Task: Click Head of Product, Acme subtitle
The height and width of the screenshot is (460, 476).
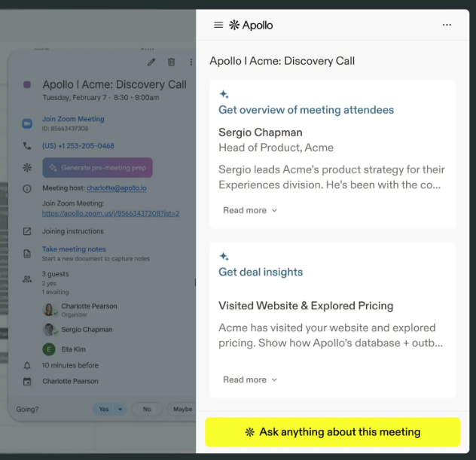Action: click(276, 148)
